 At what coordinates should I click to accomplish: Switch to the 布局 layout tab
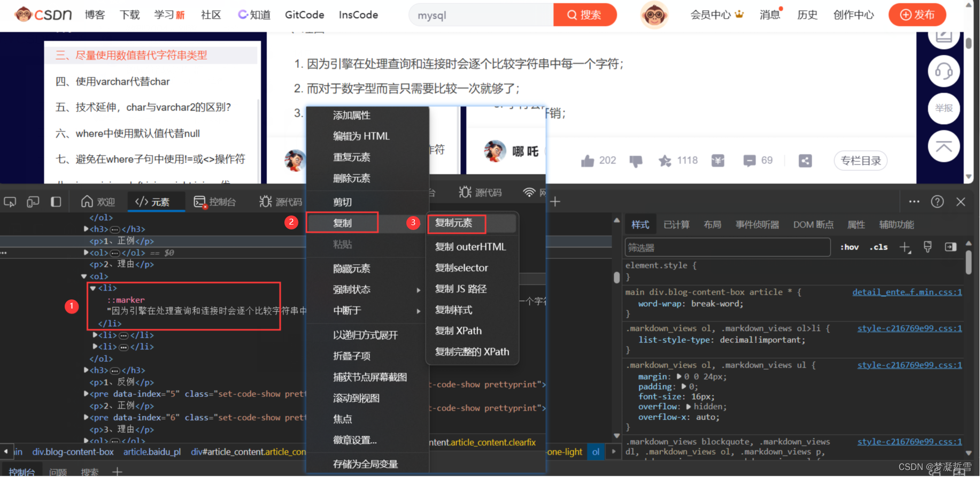point(712,225)
